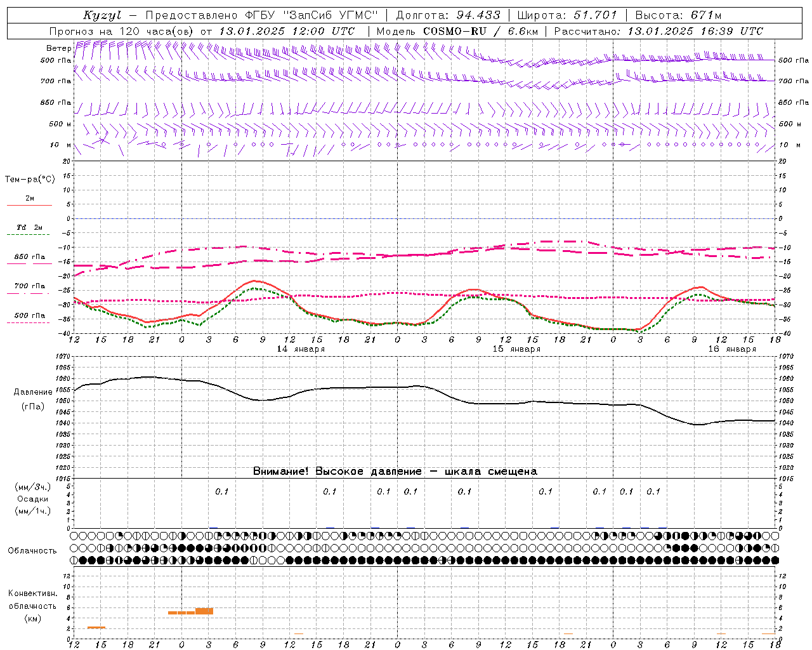Select the "Прогноз на 120 часа(ов)" text
Viewport: 812px width, 650px height.
122,31
